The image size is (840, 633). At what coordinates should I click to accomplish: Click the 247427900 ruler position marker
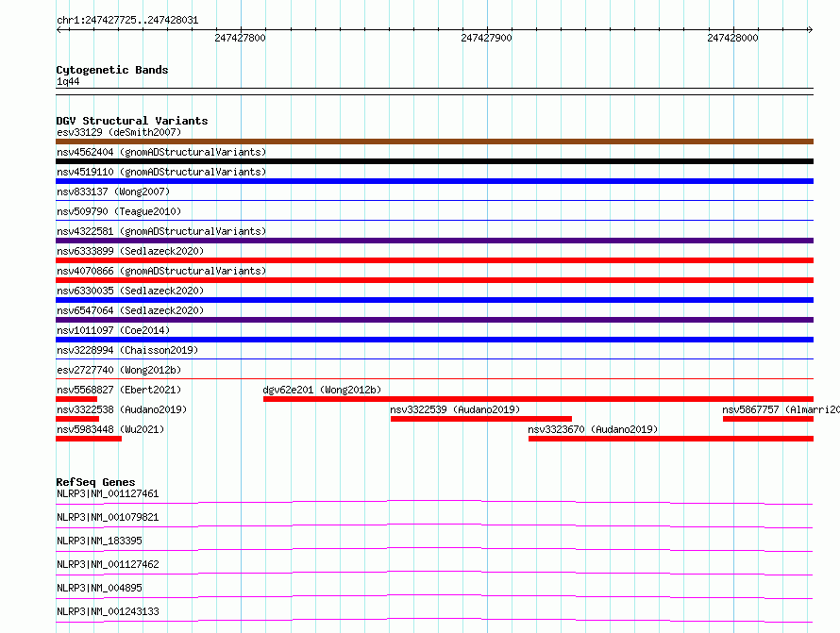click(486, 39)
